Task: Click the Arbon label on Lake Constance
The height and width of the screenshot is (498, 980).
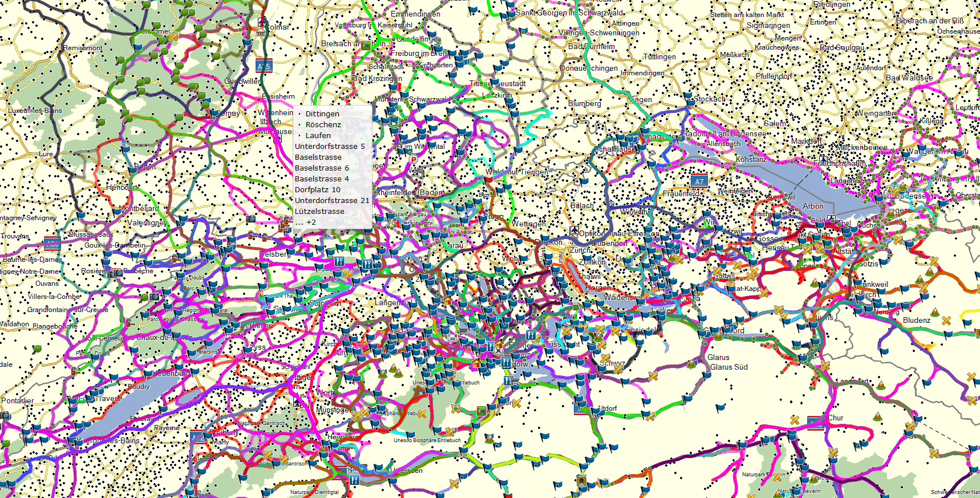Action: tap(813, 206)
